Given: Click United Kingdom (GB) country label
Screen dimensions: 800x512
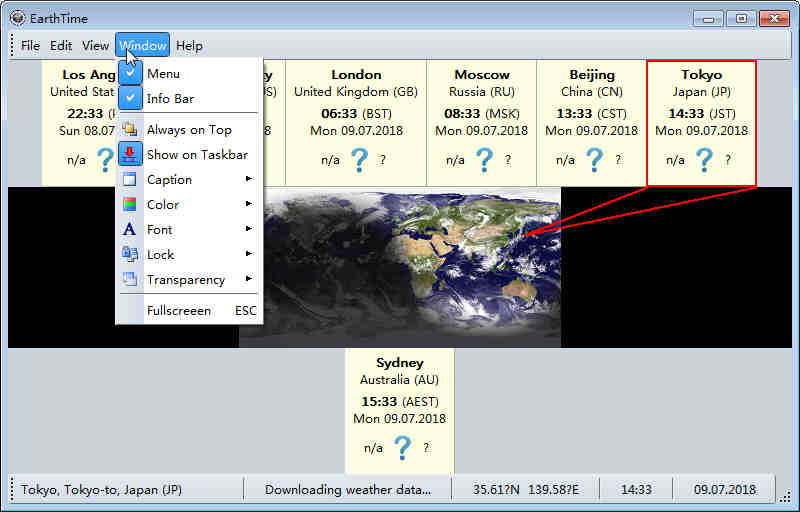Looking at the screenshot, I should (356, 92).
